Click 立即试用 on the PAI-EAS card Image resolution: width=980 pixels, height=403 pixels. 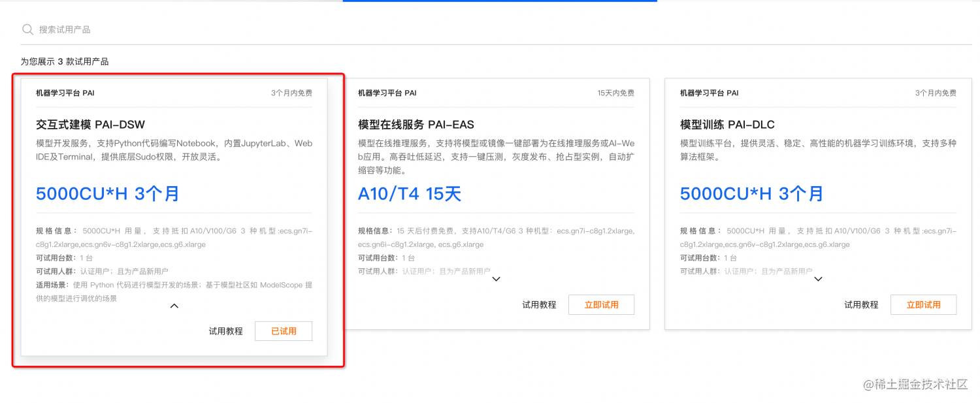click(x=601, y=304)
